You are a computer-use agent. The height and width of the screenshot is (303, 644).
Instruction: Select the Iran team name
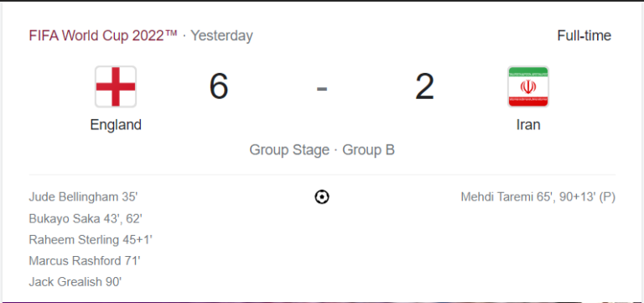(x=528, y=124)
